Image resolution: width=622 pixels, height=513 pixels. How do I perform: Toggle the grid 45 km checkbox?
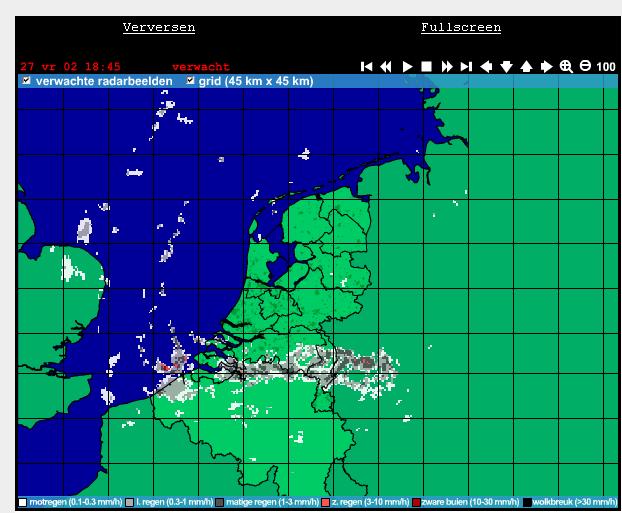190,81
